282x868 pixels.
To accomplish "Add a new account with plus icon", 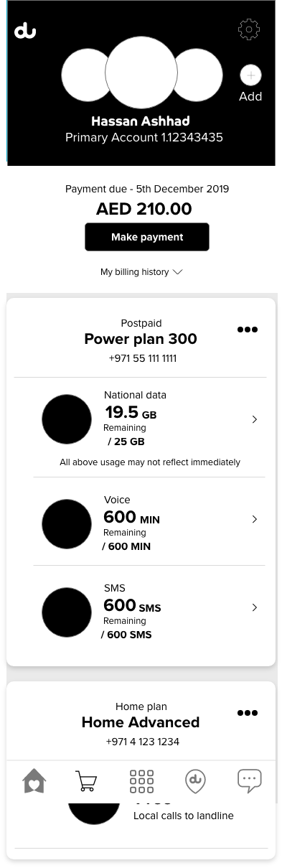I will click(x=250, y=75).
